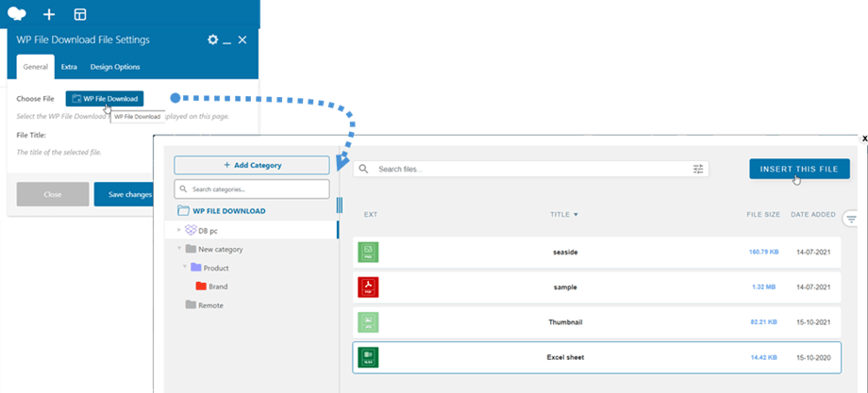Click the plus add element icon
This screenshot has width=868, height=393.
(49, 14)
